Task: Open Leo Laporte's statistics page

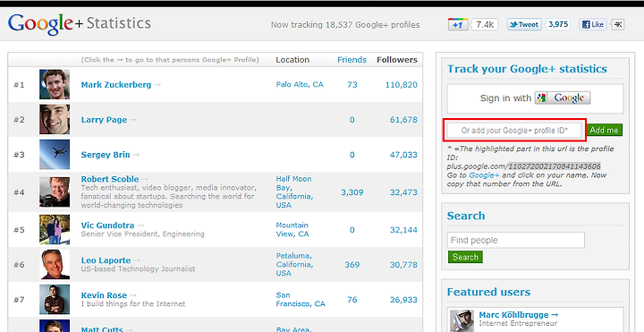Action: coord(106,260)
